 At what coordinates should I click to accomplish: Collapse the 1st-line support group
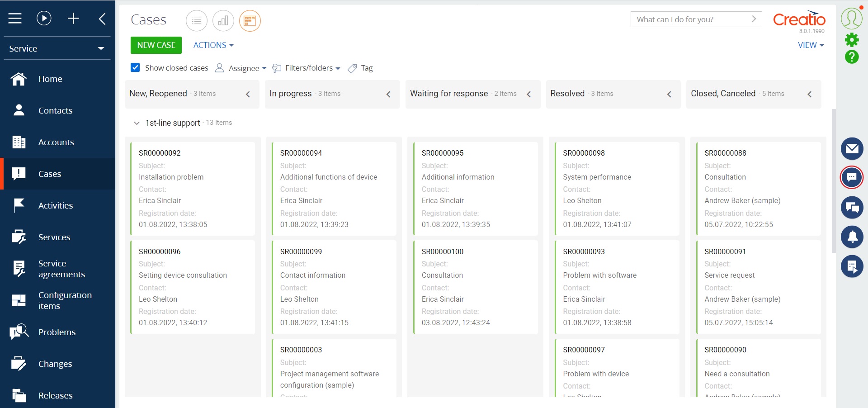click(137, 123)
